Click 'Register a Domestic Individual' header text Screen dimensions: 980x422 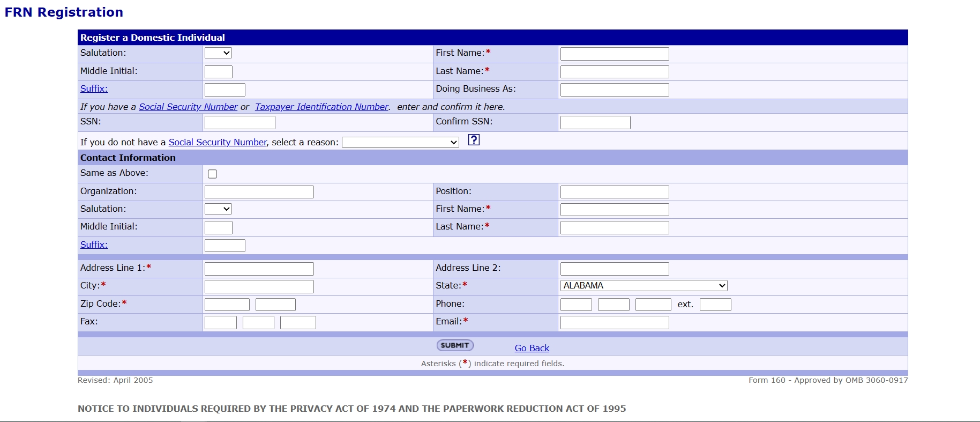coord(153,38)
